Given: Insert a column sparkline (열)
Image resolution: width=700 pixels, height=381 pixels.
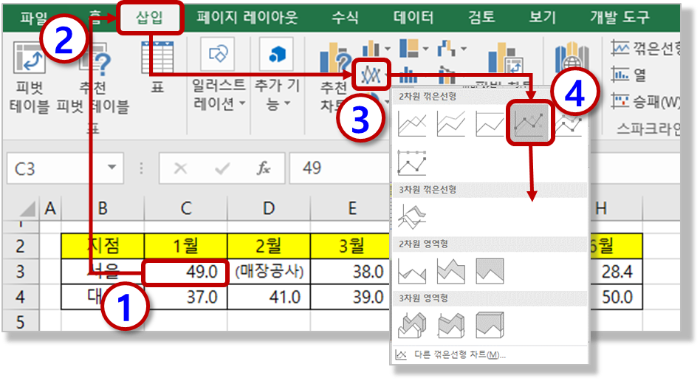Looking at the screenshot, I should click(x=629, y=75).
